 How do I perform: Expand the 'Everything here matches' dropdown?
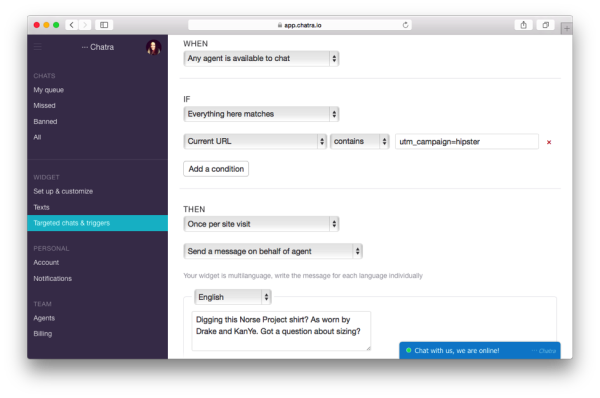(261, 114)
